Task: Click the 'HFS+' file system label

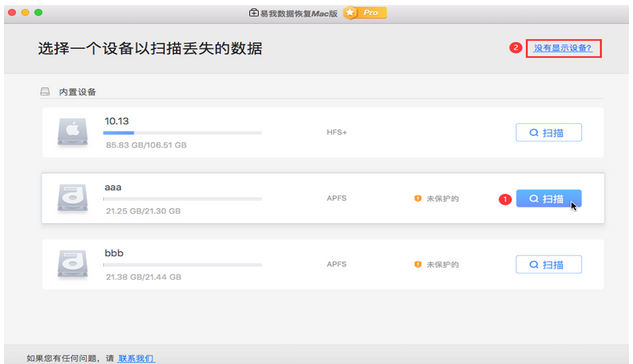Action: click(337, 132)
